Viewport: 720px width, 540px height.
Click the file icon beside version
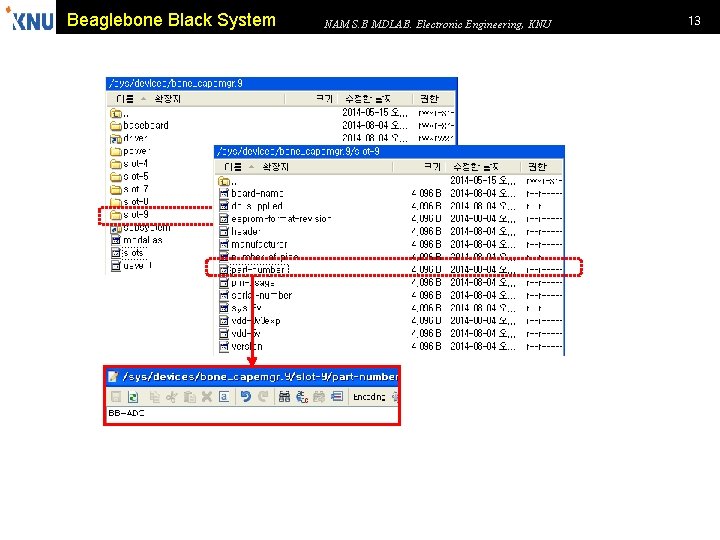[x=224, y=346]
